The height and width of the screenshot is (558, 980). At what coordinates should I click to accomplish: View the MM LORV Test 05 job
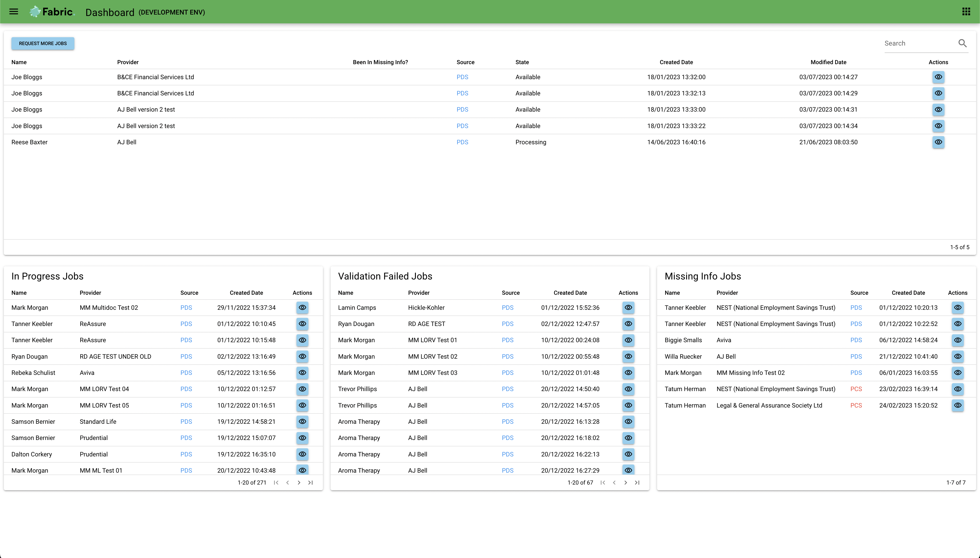pos(302,405)
